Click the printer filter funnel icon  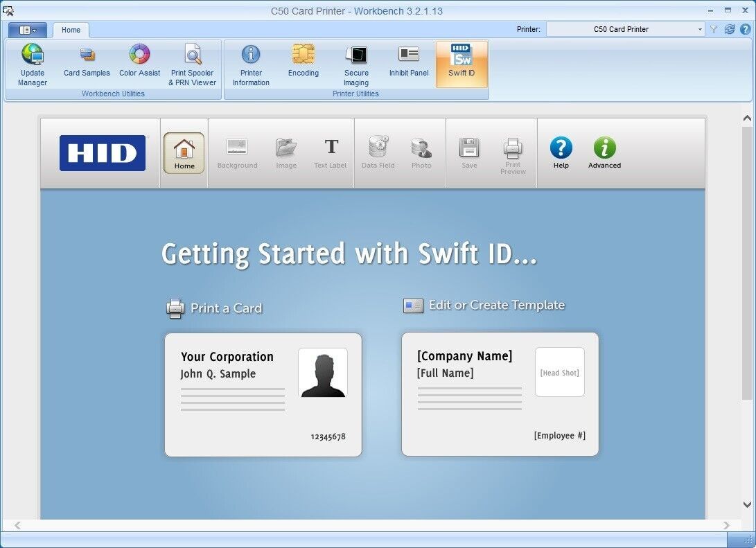coord(714,29)
